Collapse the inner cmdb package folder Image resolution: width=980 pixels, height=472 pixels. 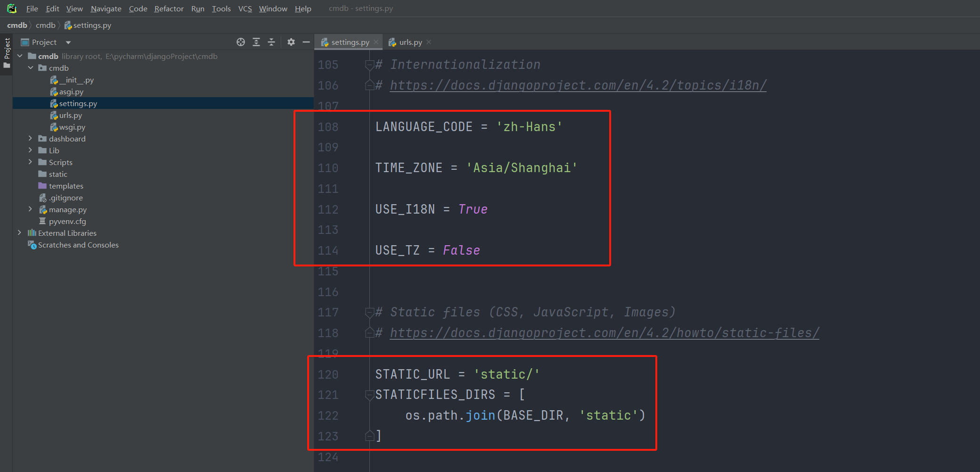[x=31, y=68]
